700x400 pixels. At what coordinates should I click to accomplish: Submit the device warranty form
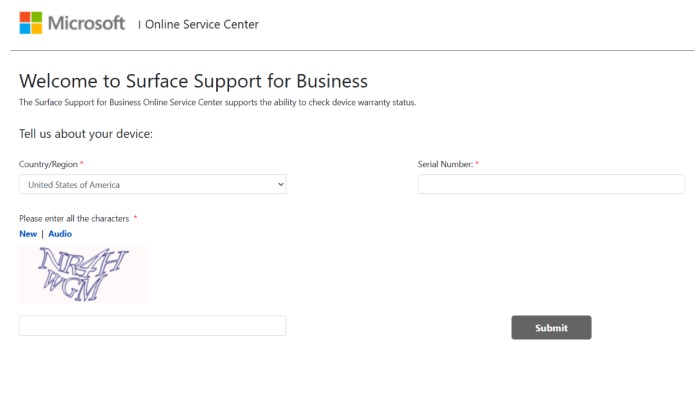(551, 328)
